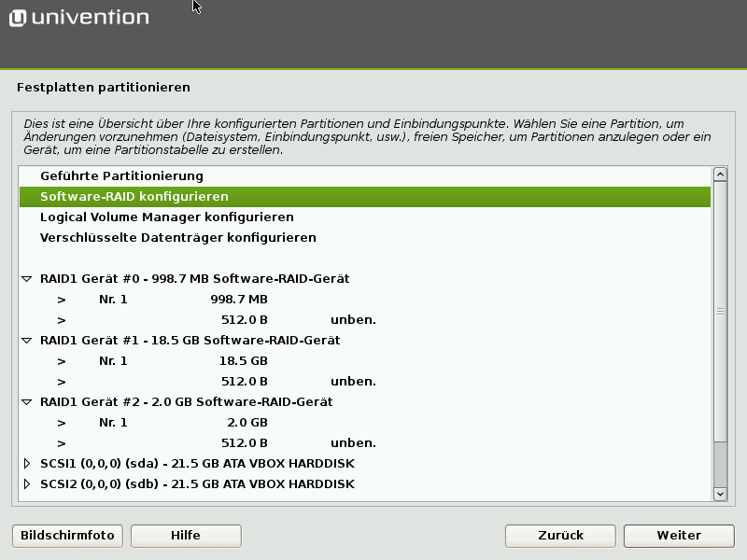Image resolution: width=747 pixels, height=560 pixels.
Task: Select RAID1 Gerät #0 998.7 MB device row
Action: pyautogui.click(x=365, y=278)
